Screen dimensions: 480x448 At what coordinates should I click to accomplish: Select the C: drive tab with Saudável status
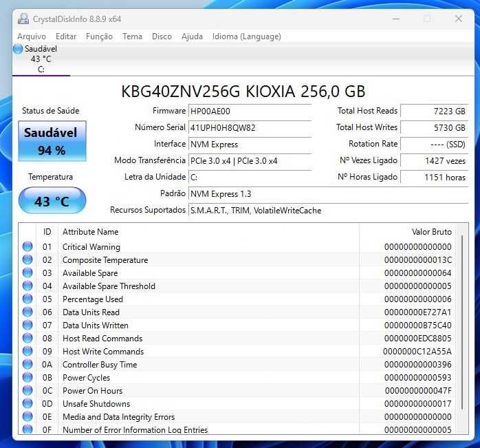pyautogui.click(x=41, y=59)
